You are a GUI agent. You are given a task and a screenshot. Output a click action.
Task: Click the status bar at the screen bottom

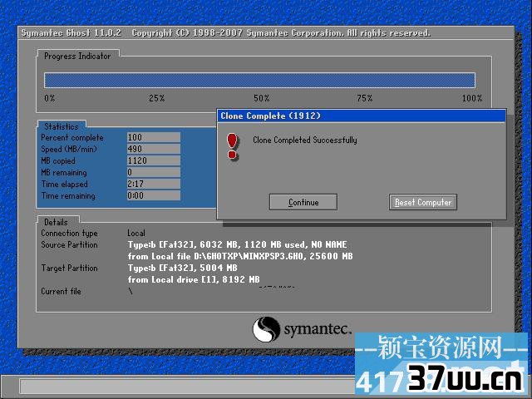coord(186,387)
